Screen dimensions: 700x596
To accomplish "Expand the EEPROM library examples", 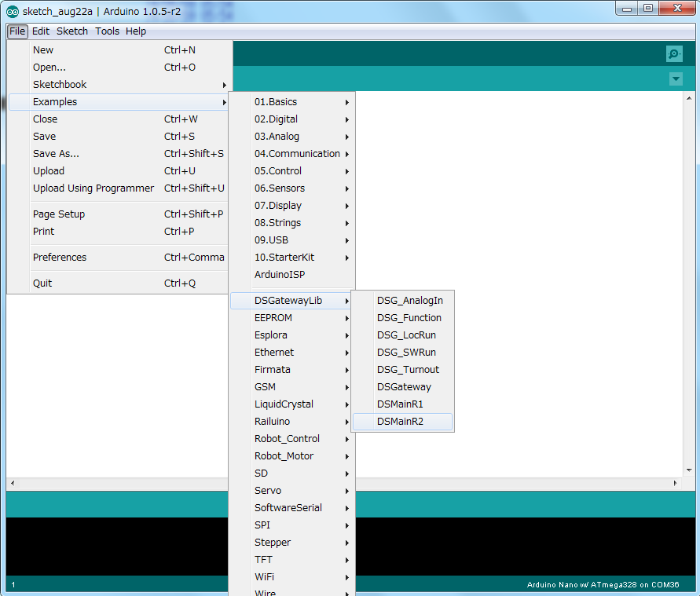I will [292, 318].
